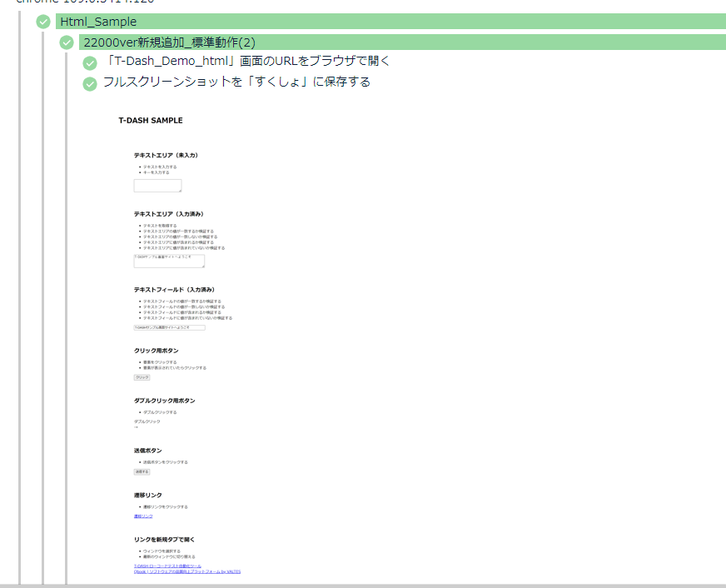
Task: Click check icon for the URLをブラウザで開く step
Action: pos(90,62)
